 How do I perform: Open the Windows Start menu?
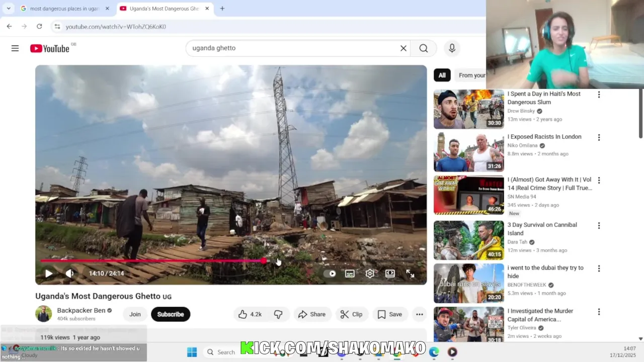(192, 352)
